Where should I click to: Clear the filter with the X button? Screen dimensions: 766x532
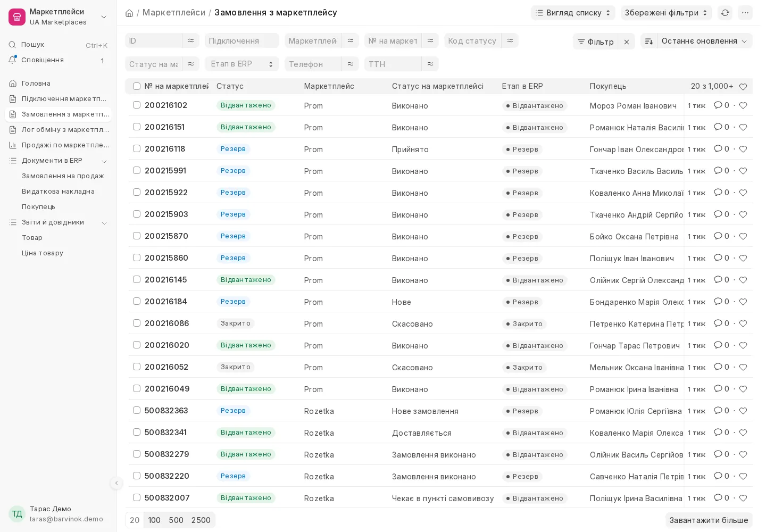(627, 41)
